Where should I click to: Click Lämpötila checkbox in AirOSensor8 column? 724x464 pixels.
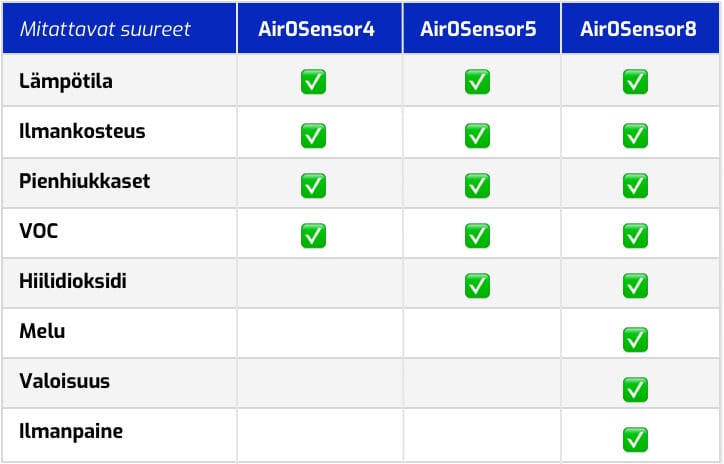[x=635, y=82]
